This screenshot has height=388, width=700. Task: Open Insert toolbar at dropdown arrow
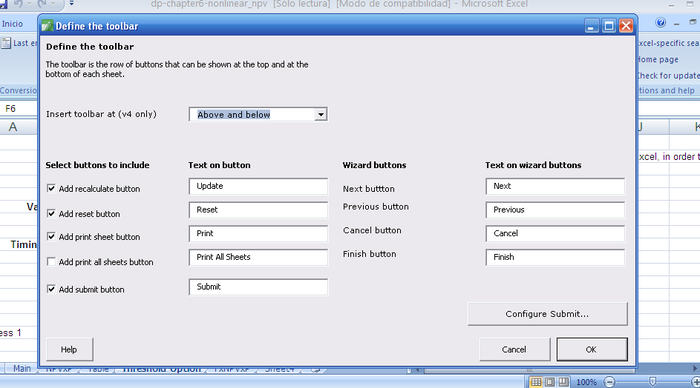(x=321, y=115)
